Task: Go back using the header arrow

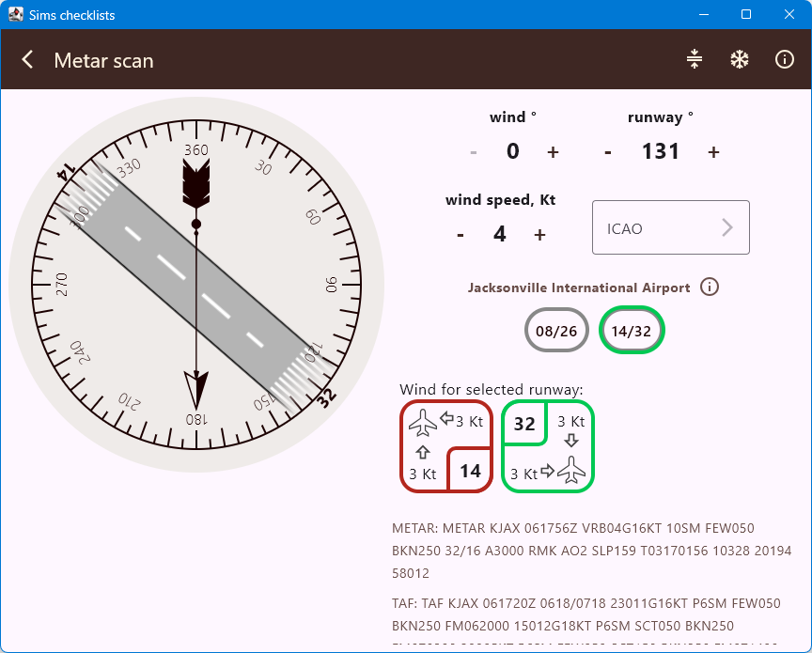Action: pos(28,59)
